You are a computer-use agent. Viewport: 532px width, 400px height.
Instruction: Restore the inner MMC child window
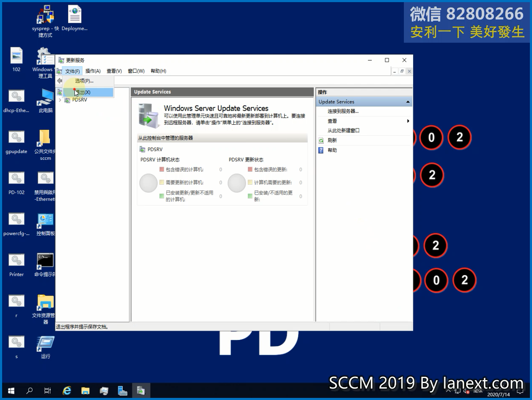click(402, 71)
